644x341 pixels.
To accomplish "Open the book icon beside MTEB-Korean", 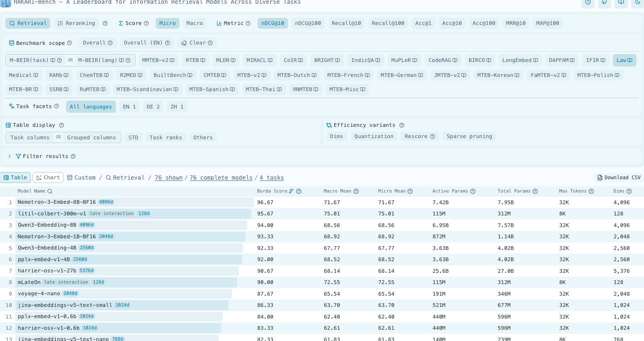I will tap(517, 75).
